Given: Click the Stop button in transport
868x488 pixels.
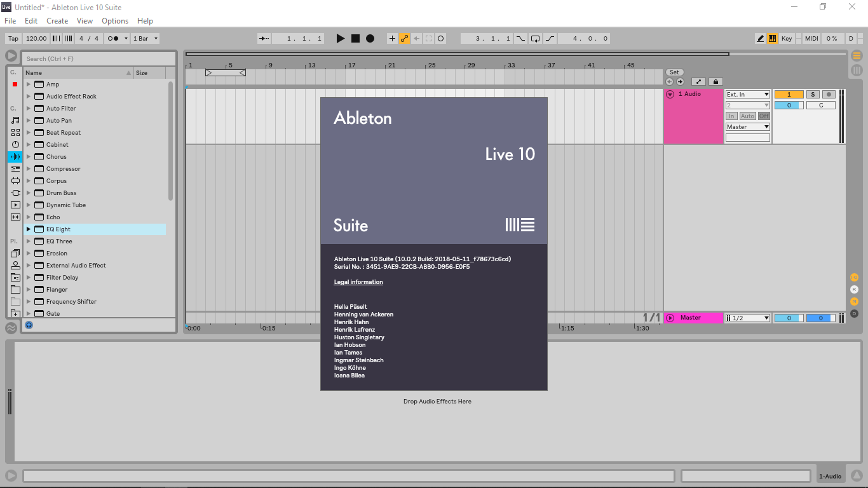Looking at the screenshot, I should (x=355, y=39).
